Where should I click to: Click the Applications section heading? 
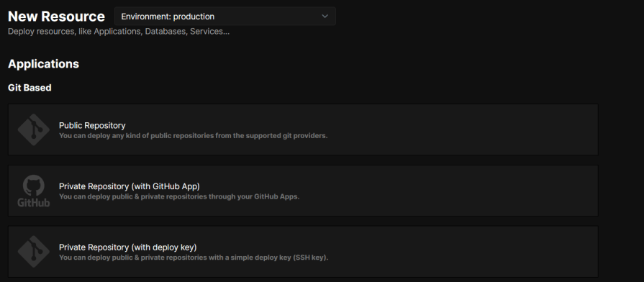click(x=44, y=64)
